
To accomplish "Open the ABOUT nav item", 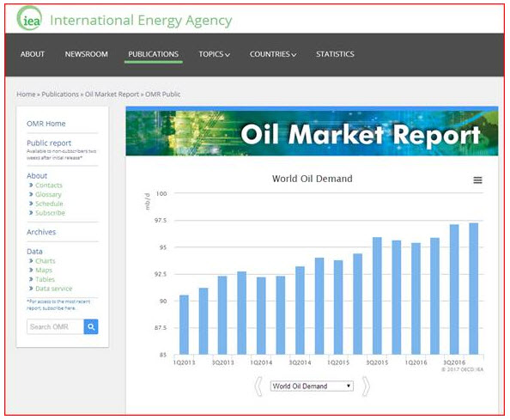I will click(33, 54).
